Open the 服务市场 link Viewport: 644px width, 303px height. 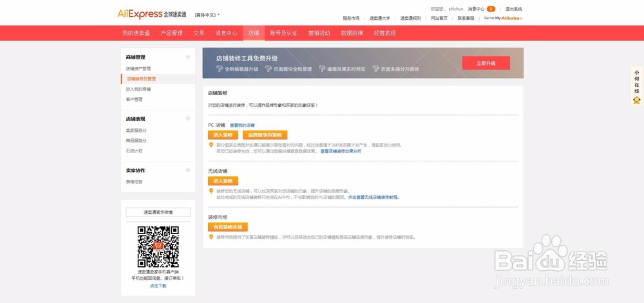(x=351, y=18)
